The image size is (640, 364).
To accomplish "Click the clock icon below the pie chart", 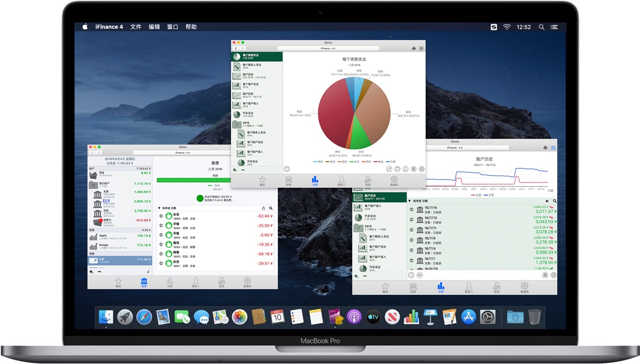I will point(286,170).
